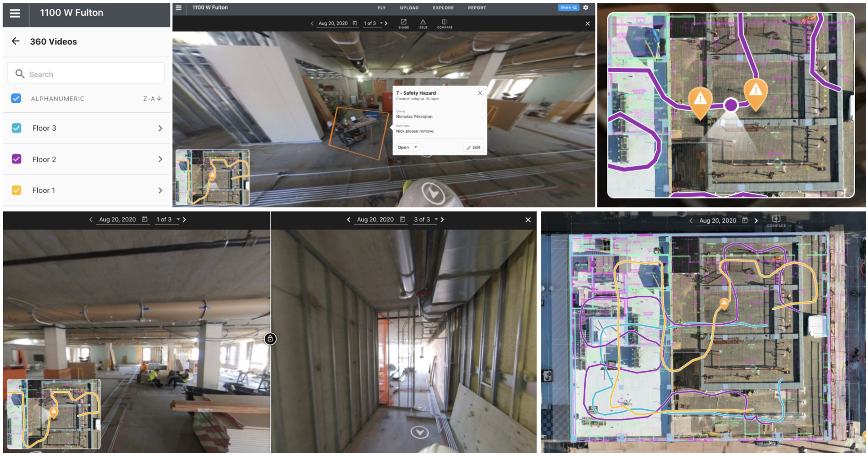This screenshot has height=456, width=868.
Task: Click Edit button on Safety Hazard card
Action: 473,147
